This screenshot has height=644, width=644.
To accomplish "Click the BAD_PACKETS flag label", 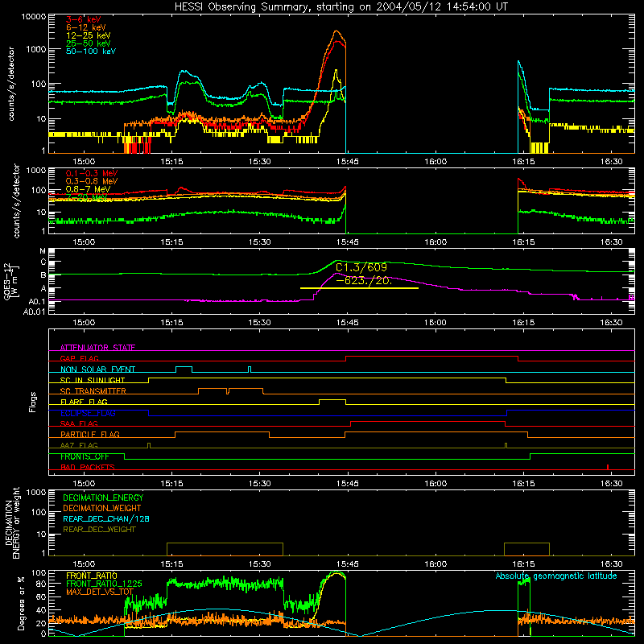I will coord(88,467).
